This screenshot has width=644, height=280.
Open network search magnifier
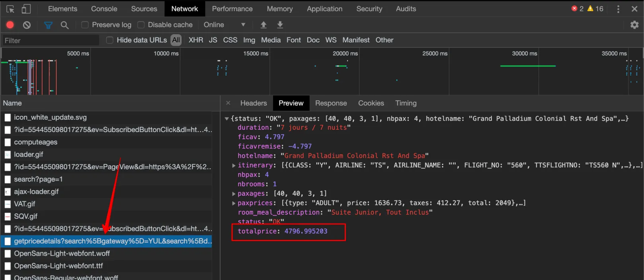point(64,25)
